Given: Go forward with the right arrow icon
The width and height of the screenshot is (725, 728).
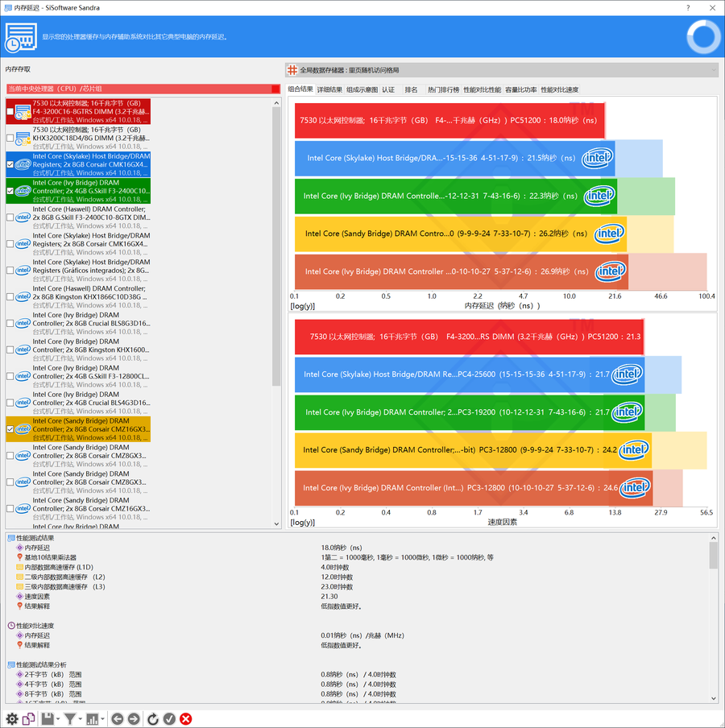Looking at the screenshot, I should click(134, 718).
